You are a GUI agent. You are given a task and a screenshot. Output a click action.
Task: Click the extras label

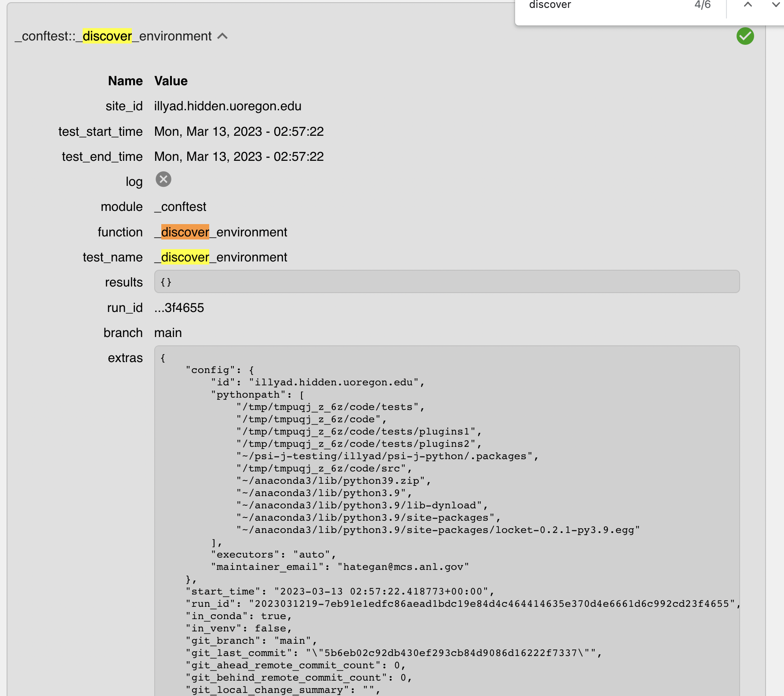point(125,358)
